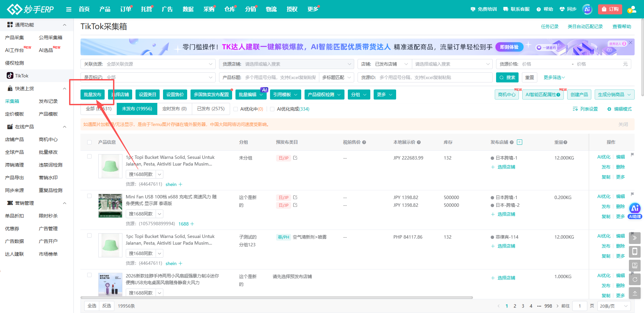This screenshot has width=644, height=313.
Task: Click the back-to-top arrow icon
Action: tap(635, 293)
